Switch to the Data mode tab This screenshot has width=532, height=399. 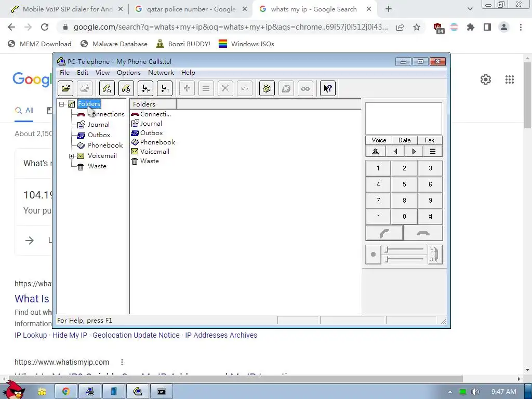(x=404, y=140)
